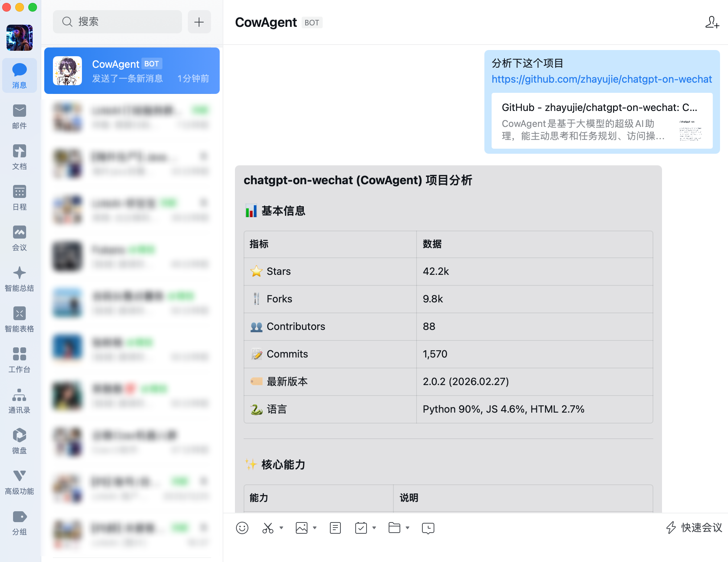Screen dimensions: 728x562
Task: Click the 搜索 search input field
Action: tap(117, 22)
